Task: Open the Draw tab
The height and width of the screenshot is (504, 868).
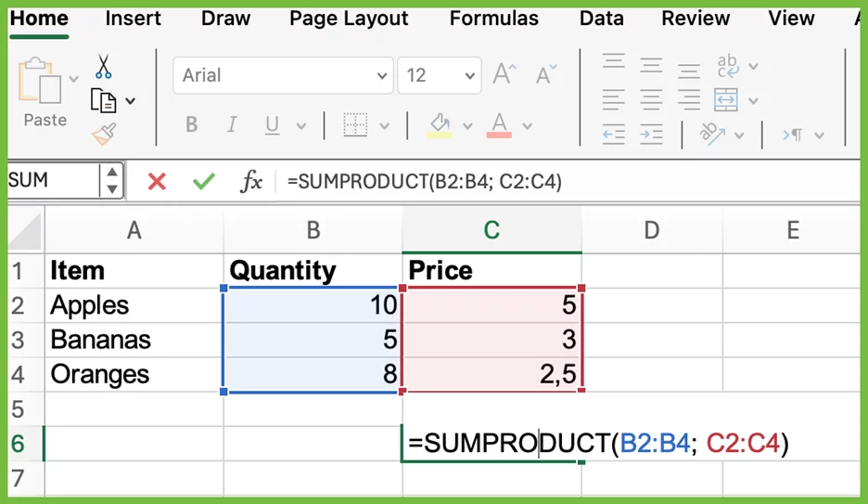Action: [x=225, y=19]
